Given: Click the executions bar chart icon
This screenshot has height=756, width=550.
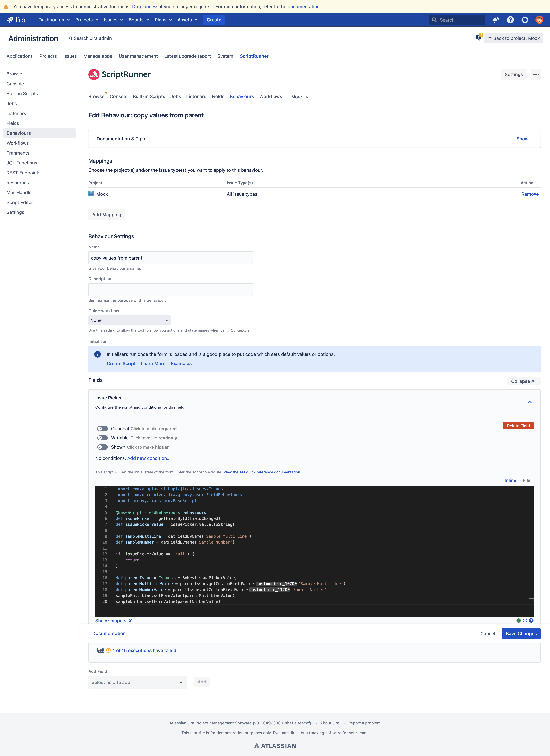Looking at the screenshot, I should click(x=100, y=650).
